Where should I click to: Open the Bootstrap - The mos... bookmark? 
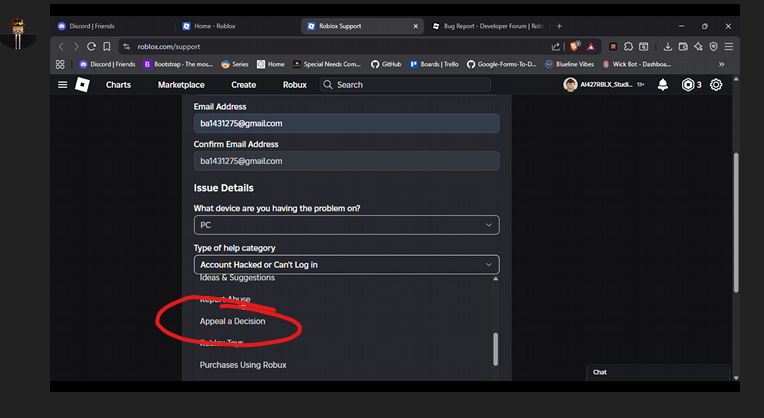[178, 64]
